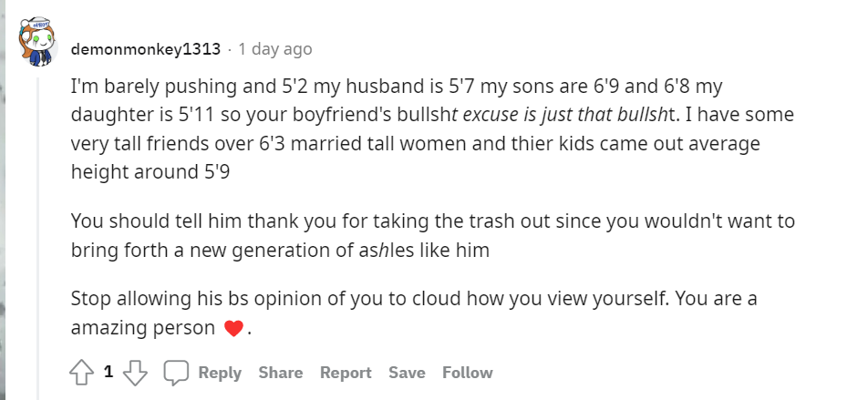Click the red heart emoji
The image size is (868, 400).
pos(233,329)
